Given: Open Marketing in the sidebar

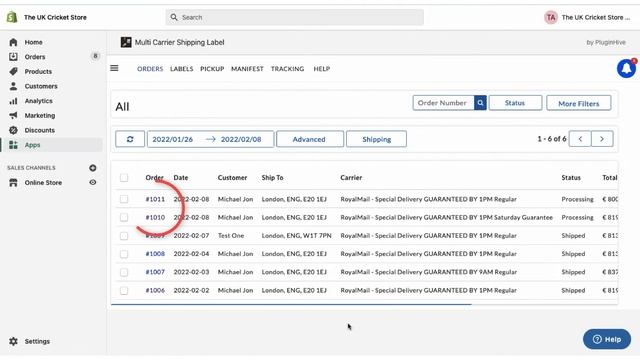Looking at the screenshot, I should (40, 116).
